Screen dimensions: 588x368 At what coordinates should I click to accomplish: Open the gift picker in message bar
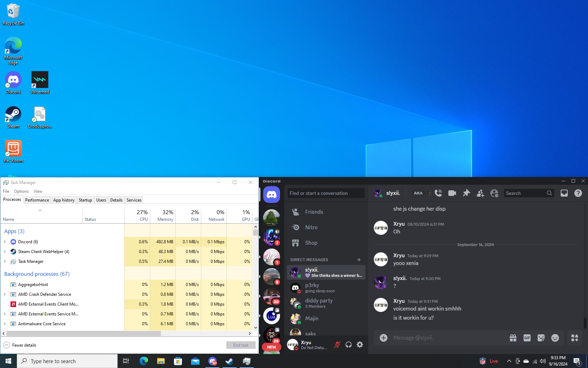513,338
